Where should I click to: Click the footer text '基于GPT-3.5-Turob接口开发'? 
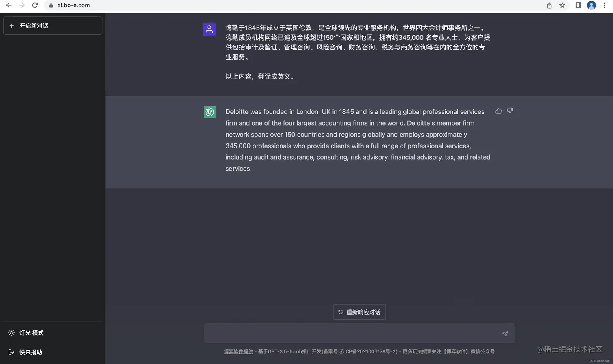point(290,351)
